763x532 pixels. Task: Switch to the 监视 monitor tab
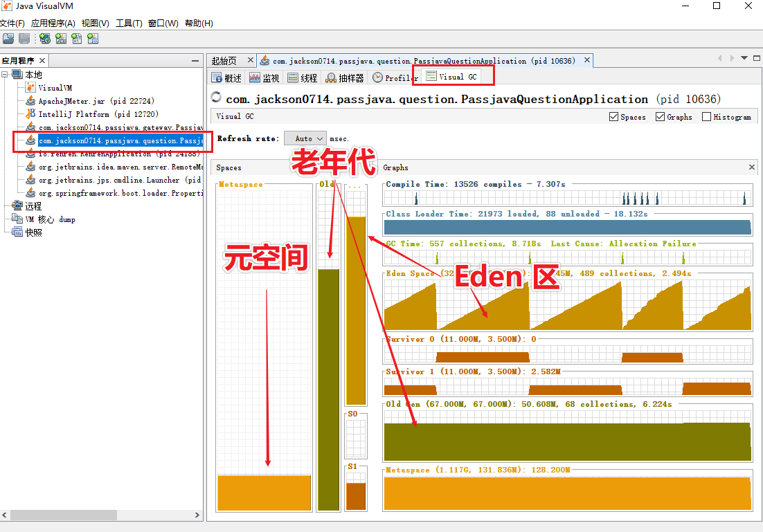click(x=264, y=78)
